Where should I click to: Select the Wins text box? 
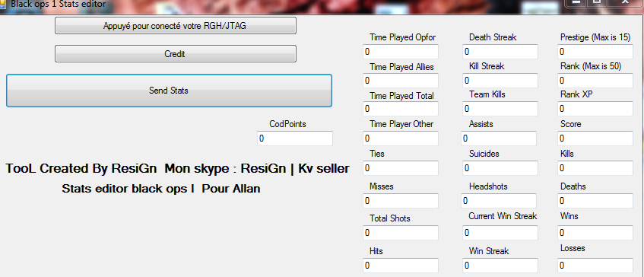[595, 233]
